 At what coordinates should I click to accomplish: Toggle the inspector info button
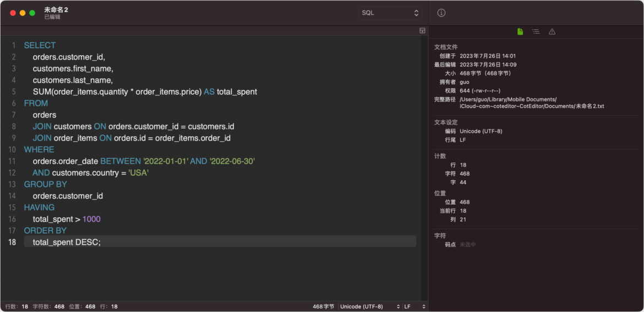click(441, 13)
